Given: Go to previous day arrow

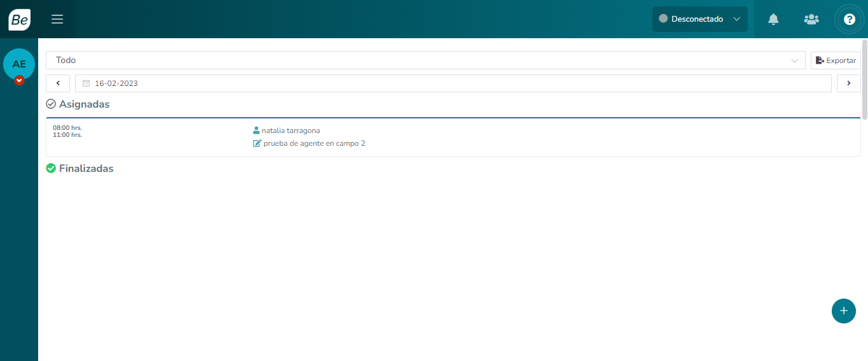Looking at the screenshot, I should (58, 83).
